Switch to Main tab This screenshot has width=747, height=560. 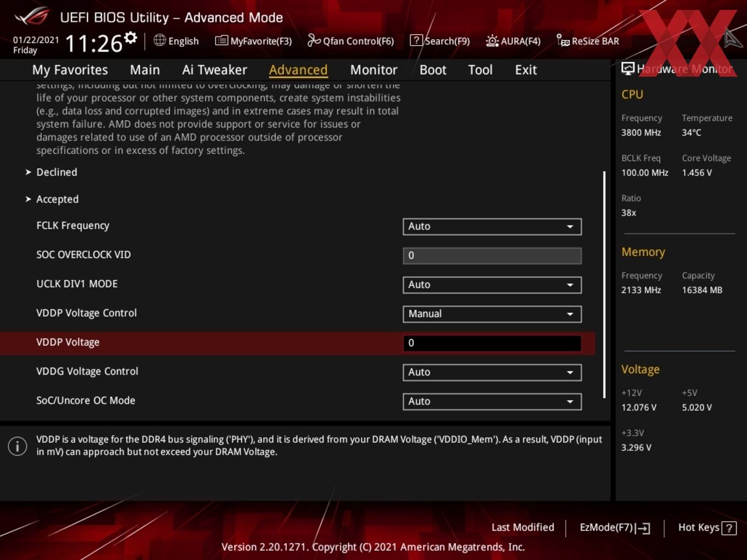coord(145,70)
